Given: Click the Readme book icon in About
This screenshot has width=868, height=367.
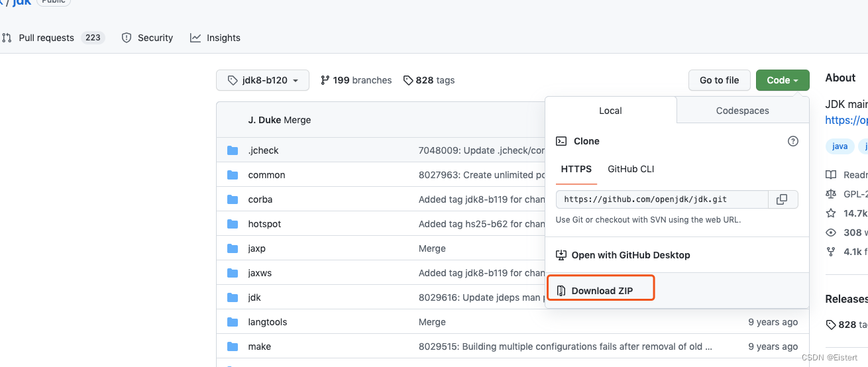Looking at the screenshot, I should 831,175.
